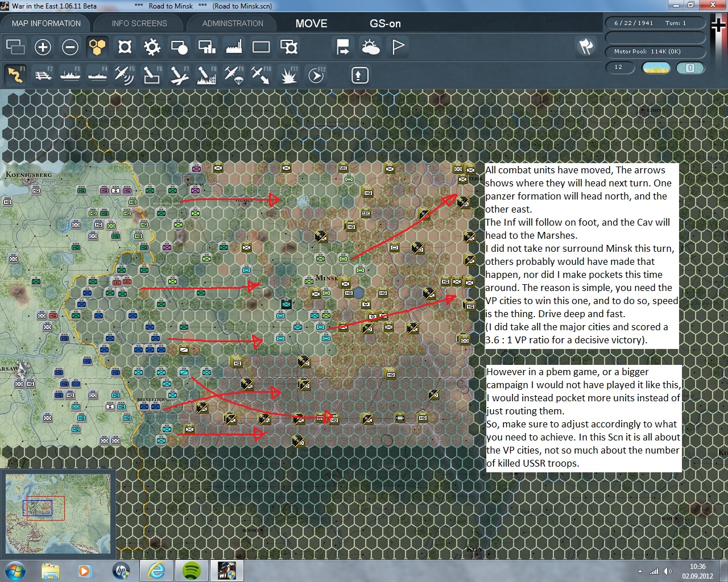This screenshot has height=582, width=728.
Task: Click the Minsk city label on map
Action: [326, 278]
